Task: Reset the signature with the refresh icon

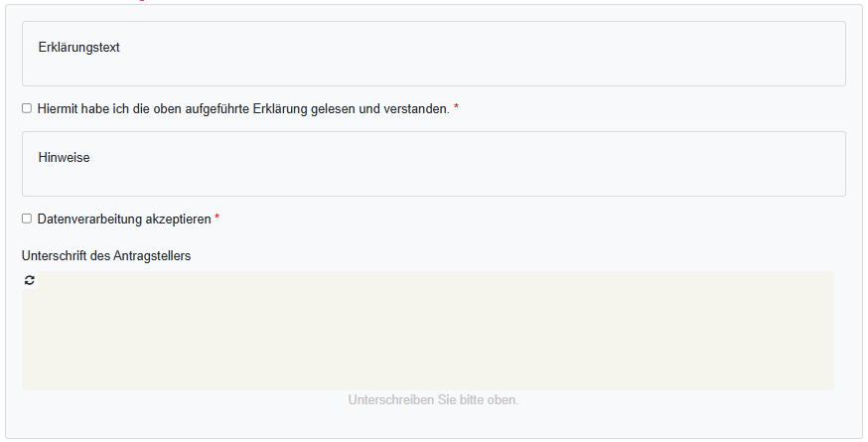Action: coord(30,281)
